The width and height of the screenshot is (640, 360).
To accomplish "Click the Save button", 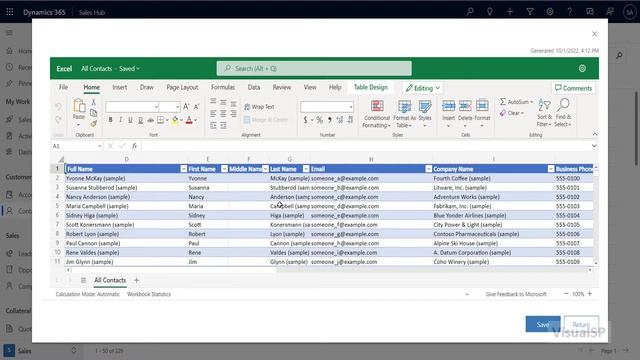I will coord(543,324).
